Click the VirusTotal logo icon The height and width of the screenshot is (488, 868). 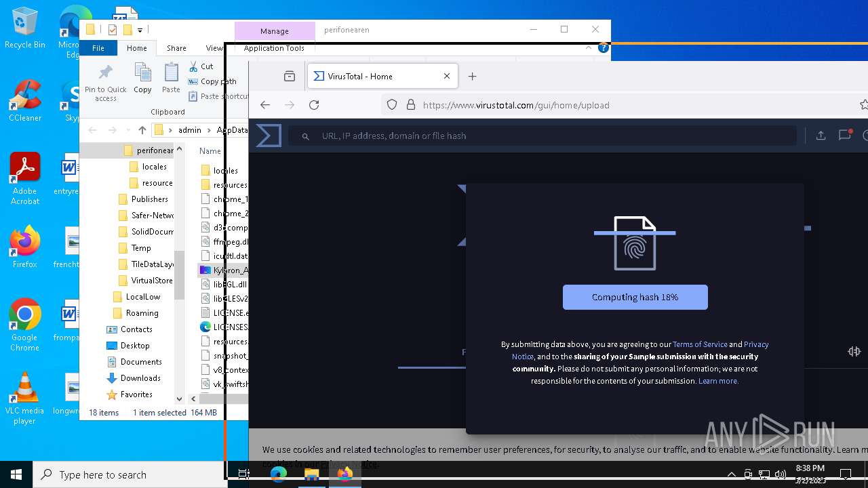pyautogui.click(x=269, y=136)
